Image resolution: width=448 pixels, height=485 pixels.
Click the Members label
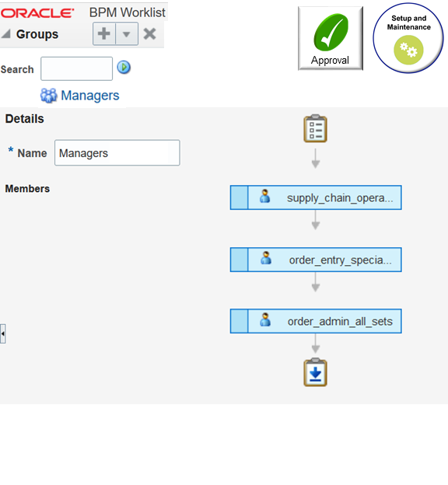coord(27,189)
